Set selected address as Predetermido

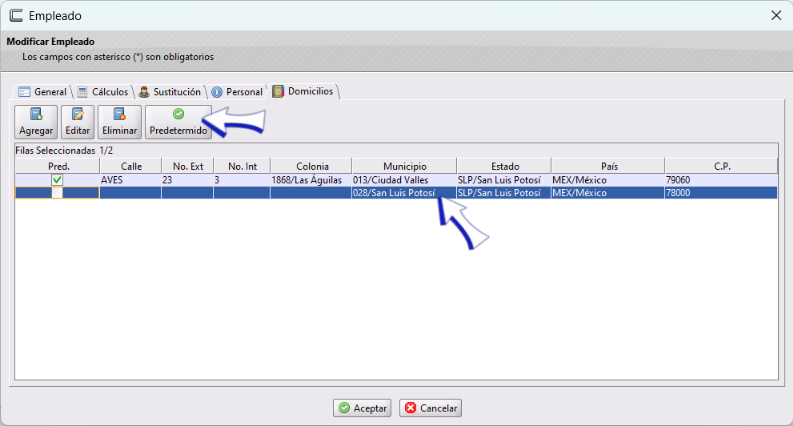(x=178, y=122)
